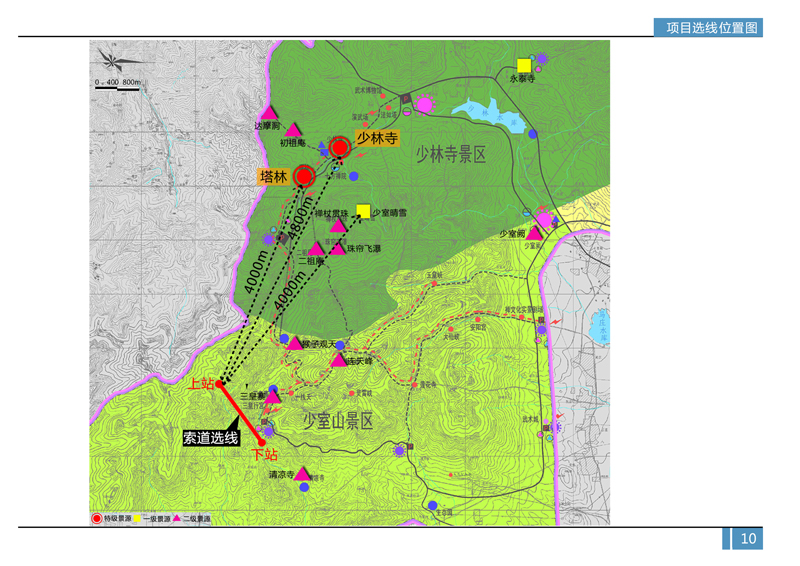Click the 上站 red text

tap(201, 383)
